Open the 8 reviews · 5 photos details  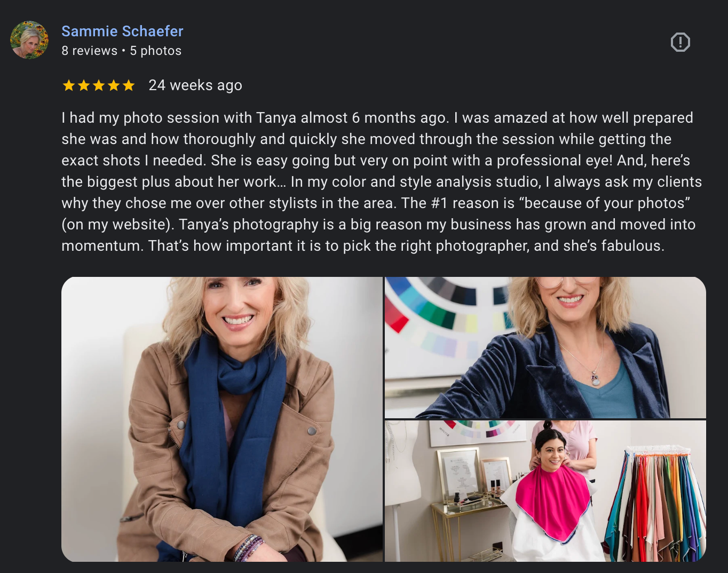(x=121, y=51)
